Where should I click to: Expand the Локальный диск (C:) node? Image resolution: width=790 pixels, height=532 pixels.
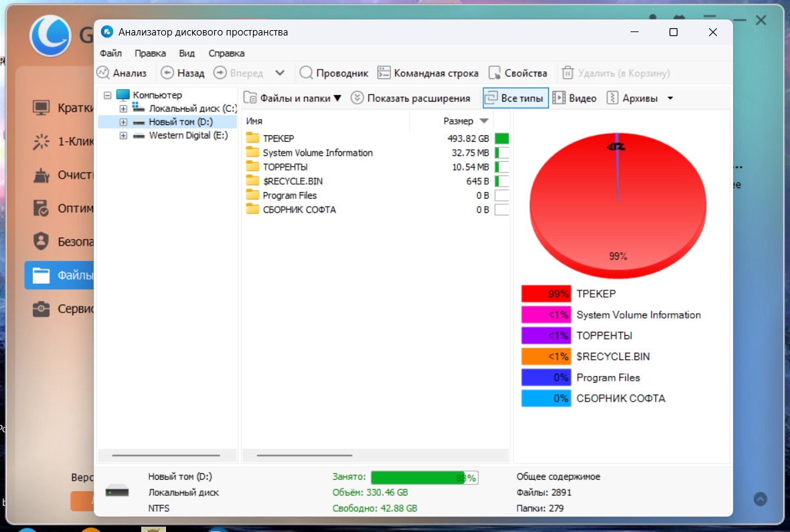[123, 108]
